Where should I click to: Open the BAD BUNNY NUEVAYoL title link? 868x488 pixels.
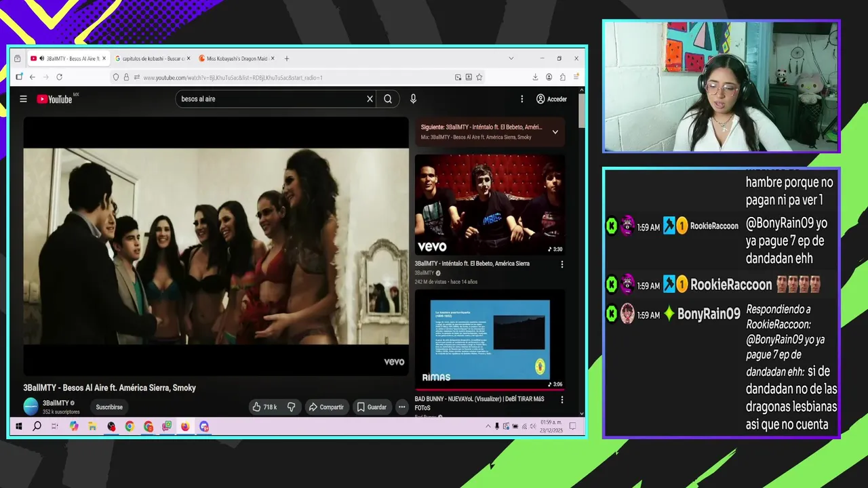pos(479,403)
